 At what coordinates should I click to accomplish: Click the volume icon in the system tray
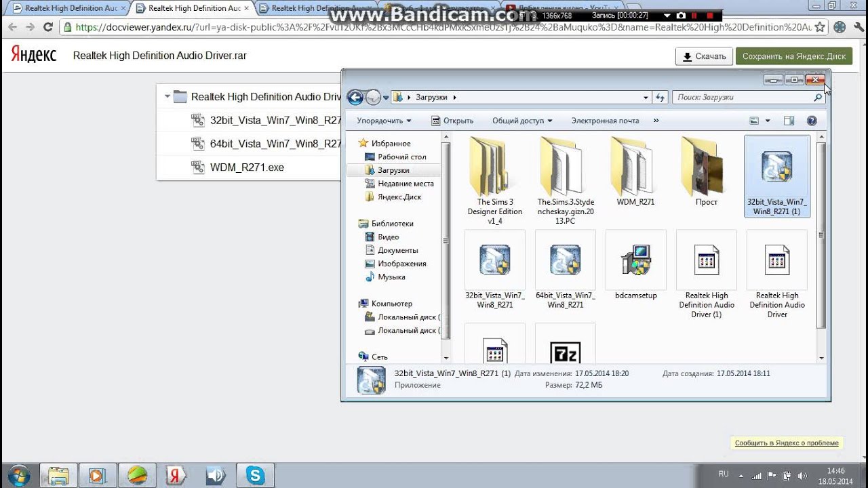tap(803, 476)
